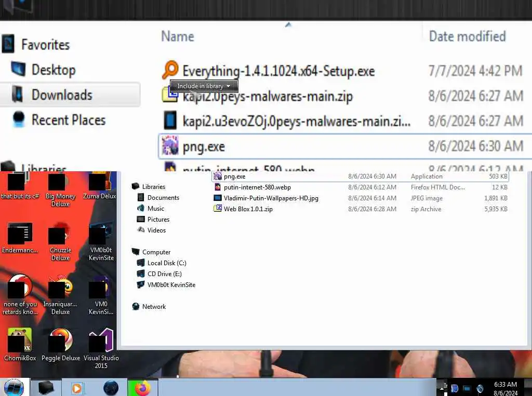Select Visual Studio 2015 desktop shortcut

pos(101,349)
